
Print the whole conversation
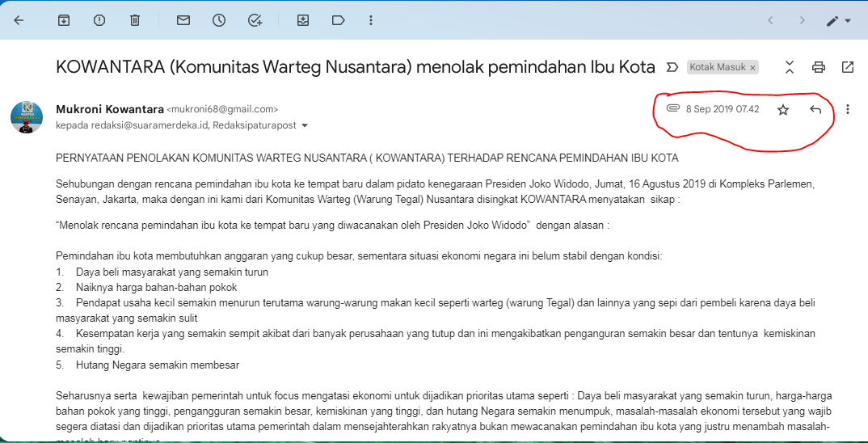click(x=818, y=68)
